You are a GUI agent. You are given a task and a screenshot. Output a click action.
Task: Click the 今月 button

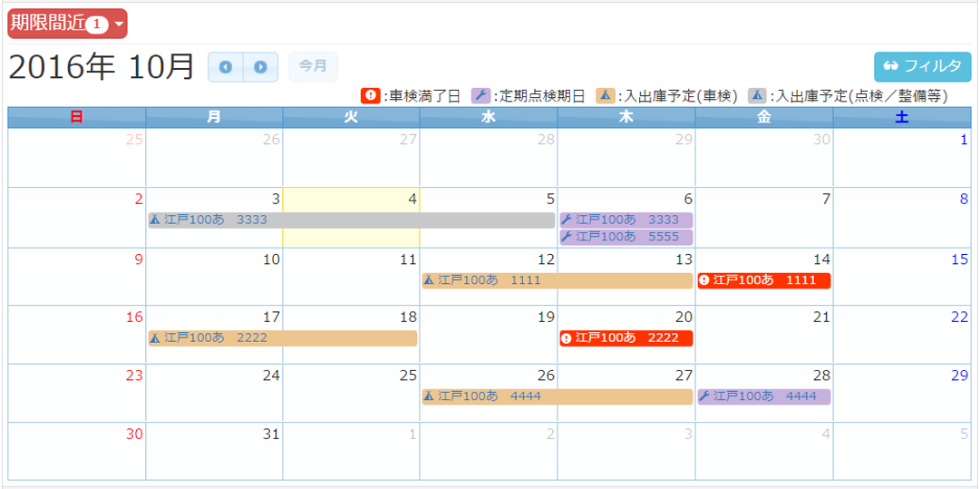[313, 66]
